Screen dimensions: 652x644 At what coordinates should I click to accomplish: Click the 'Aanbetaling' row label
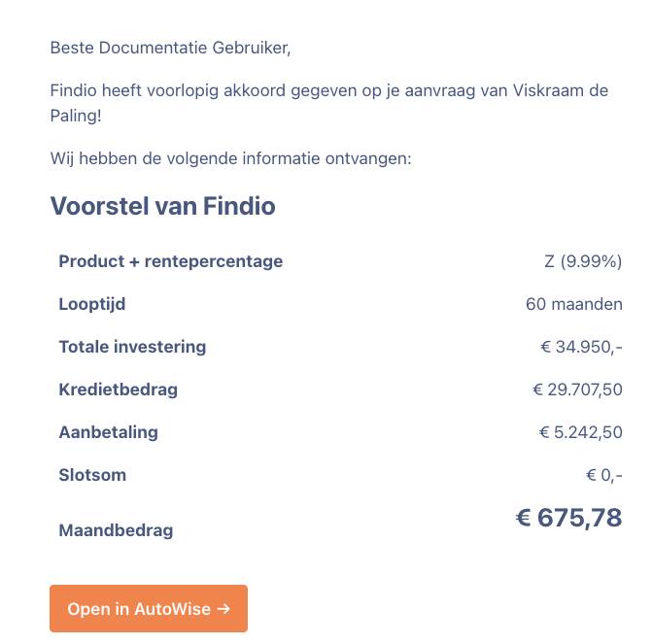tap(108, 432)
